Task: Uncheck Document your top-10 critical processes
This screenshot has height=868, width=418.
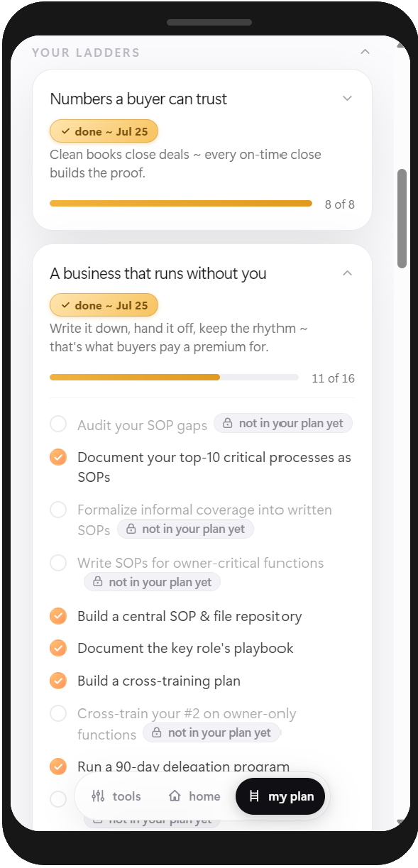Action: coord(58,457)
